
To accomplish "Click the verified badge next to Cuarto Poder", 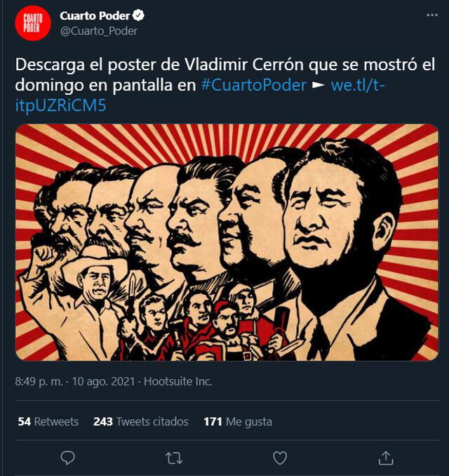I will pyautogui.click(x=138, y=15).
